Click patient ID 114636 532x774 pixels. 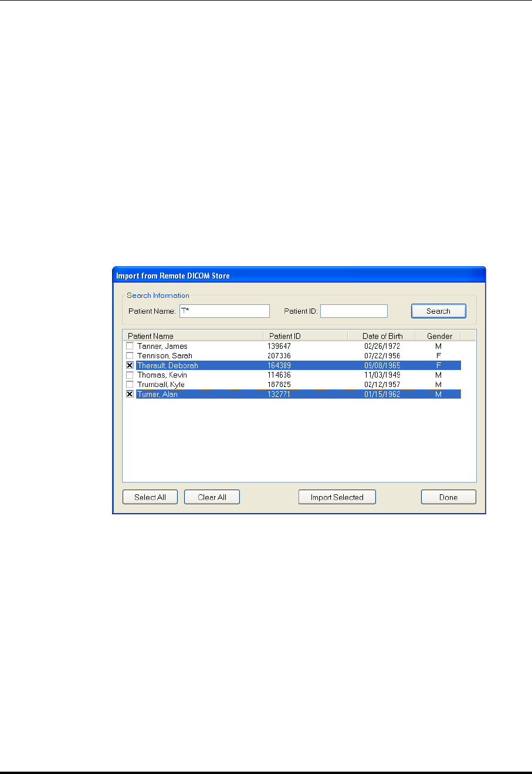[x=279, y=375]
